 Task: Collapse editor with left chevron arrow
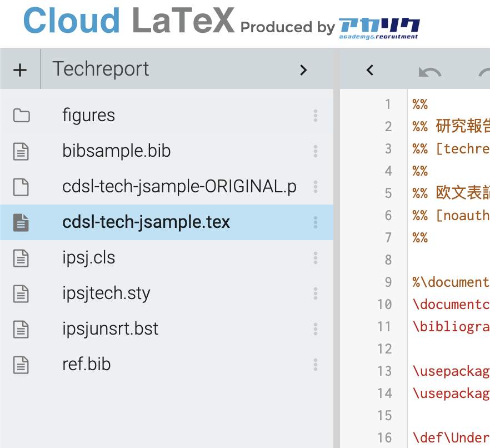pos(370,70)
